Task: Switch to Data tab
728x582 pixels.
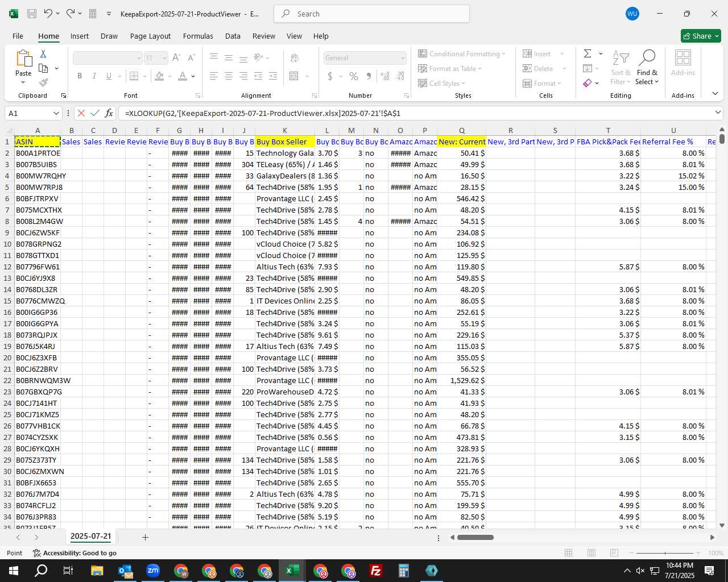Action: 233,36
